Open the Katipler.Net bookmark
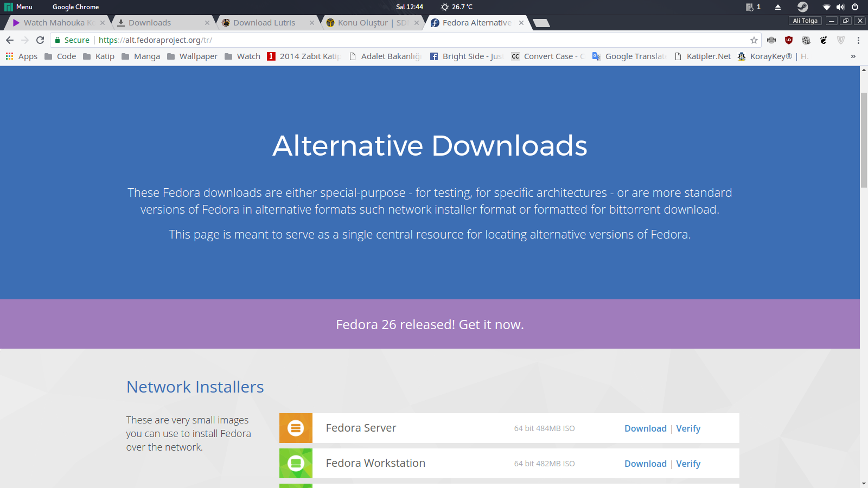 click(703, 56)
